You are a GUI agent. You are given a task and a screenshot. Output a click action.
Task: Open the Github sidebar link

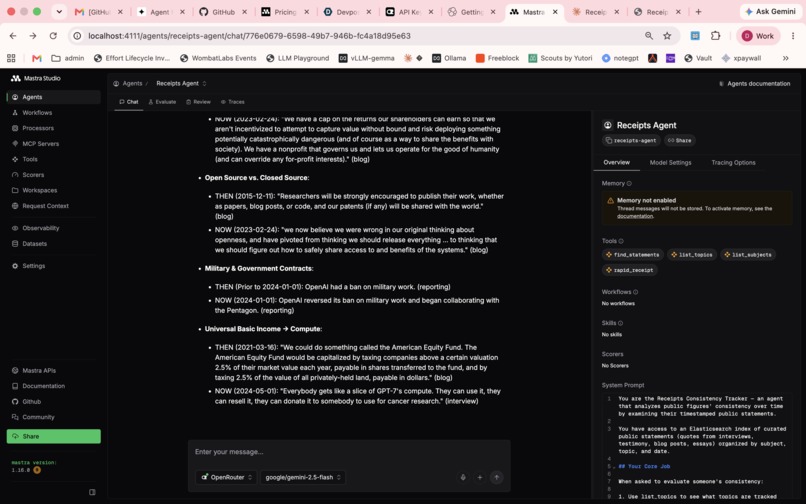[53, 402]
